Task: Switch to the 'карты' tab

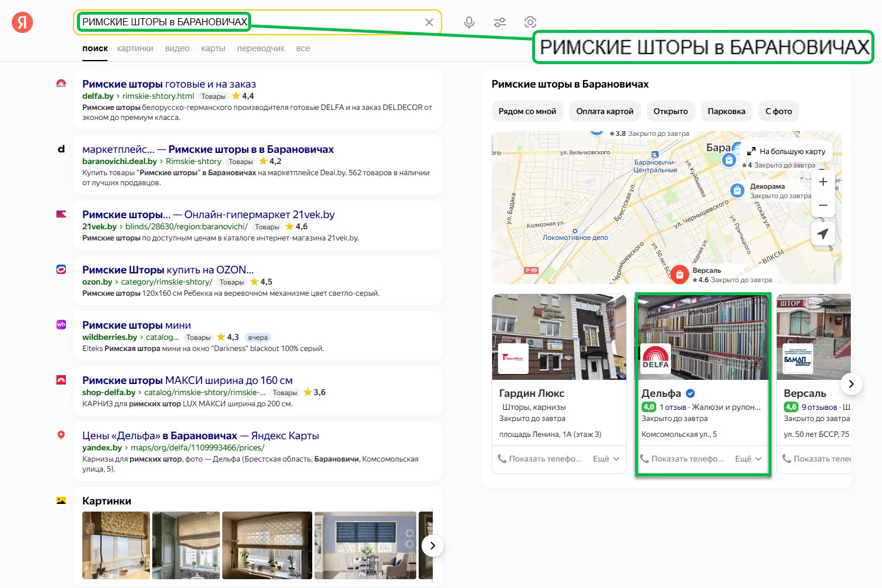Action: pyautogui.click(x=213, y=48)
